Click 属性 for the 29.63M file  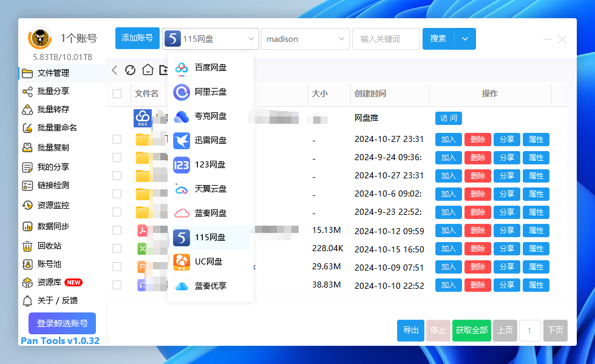[536, 267]
